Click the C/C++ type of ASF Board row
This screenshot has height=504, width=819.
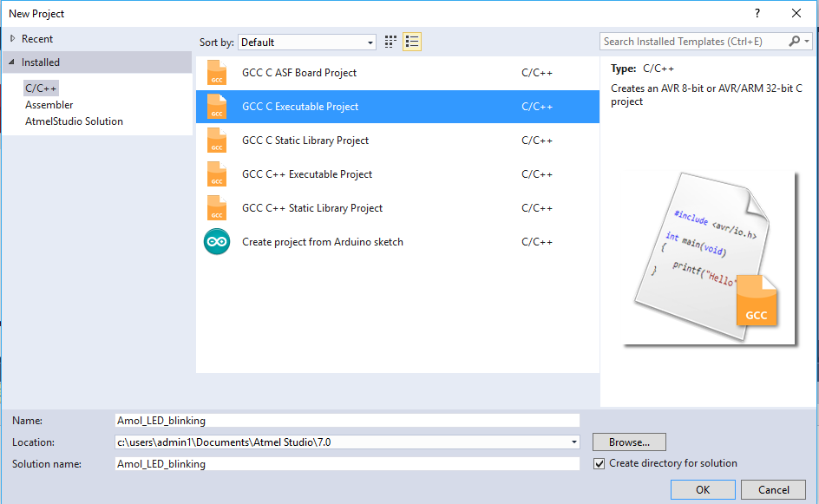click(537, 73)
